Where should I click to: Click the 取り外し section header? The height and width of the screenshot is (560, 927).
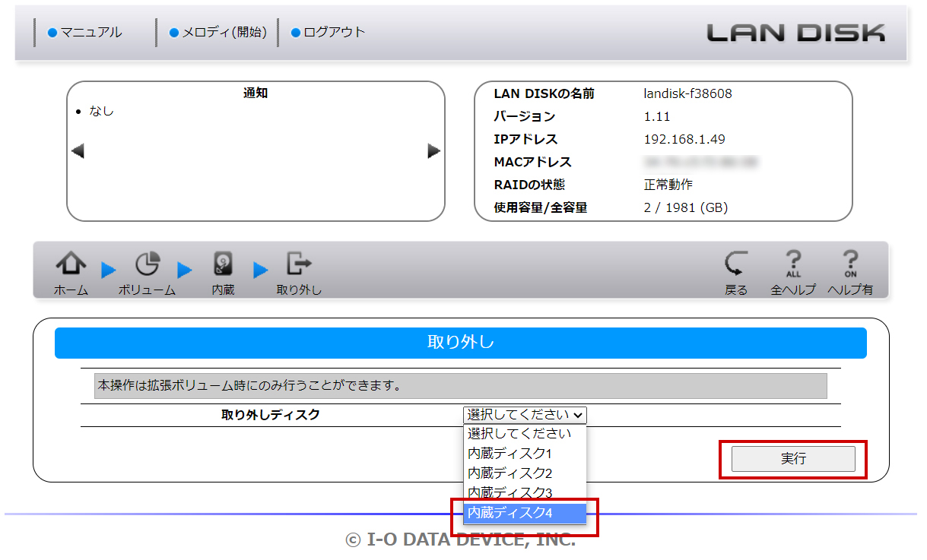tap(461, 343)
